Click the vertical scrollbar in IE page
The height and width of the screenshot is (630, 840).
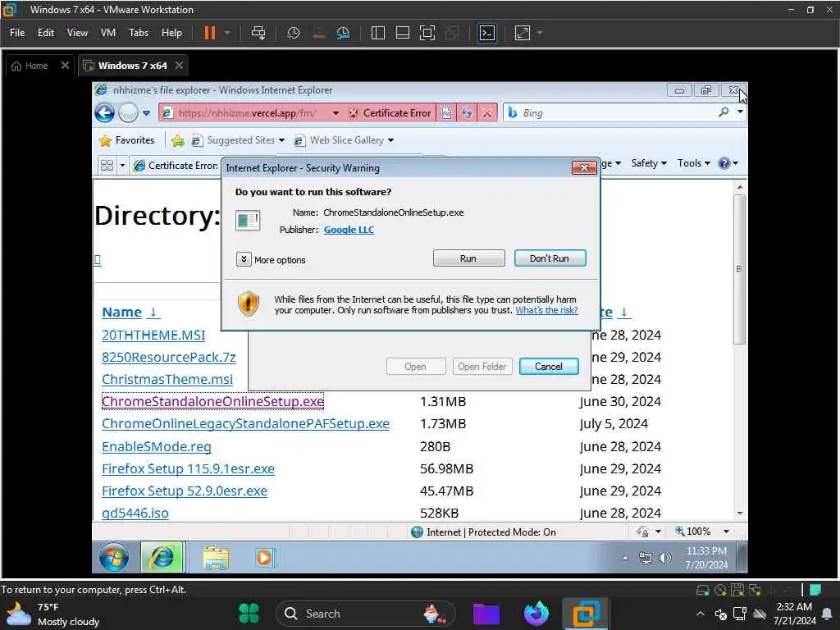tap(739, 268)
